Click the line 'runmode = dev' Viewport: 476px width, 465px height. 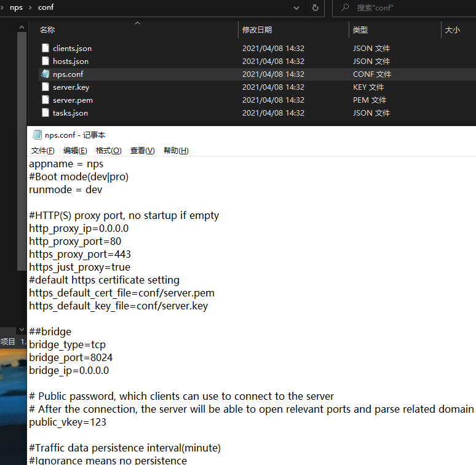pyautogui.click(x=66, y=189)
